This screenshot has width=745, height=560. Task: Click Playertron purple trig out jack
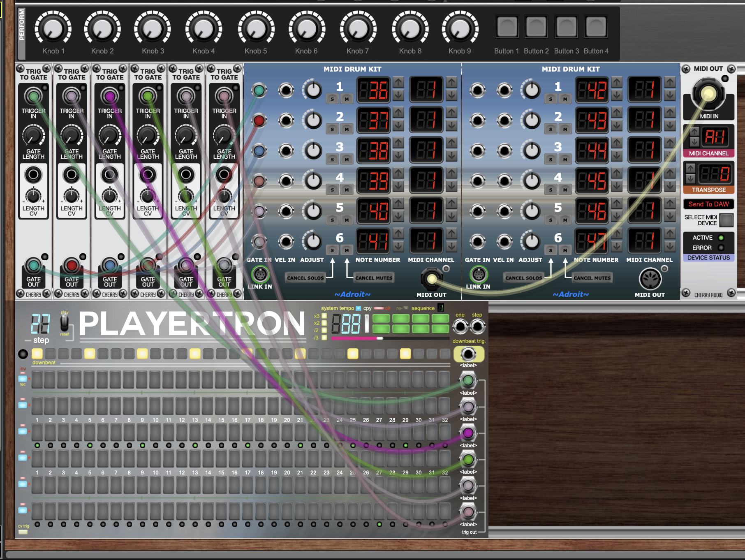468,433
